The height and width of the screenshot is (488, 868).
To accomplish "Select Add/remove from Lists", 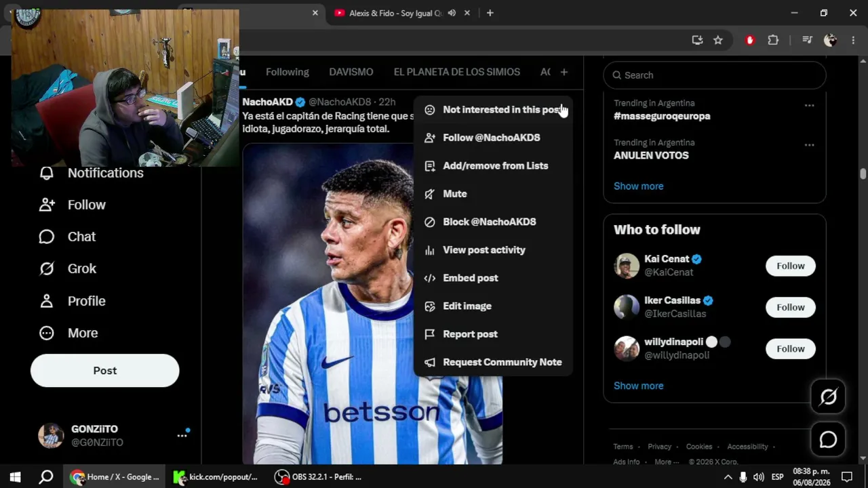I will [493, 166].
